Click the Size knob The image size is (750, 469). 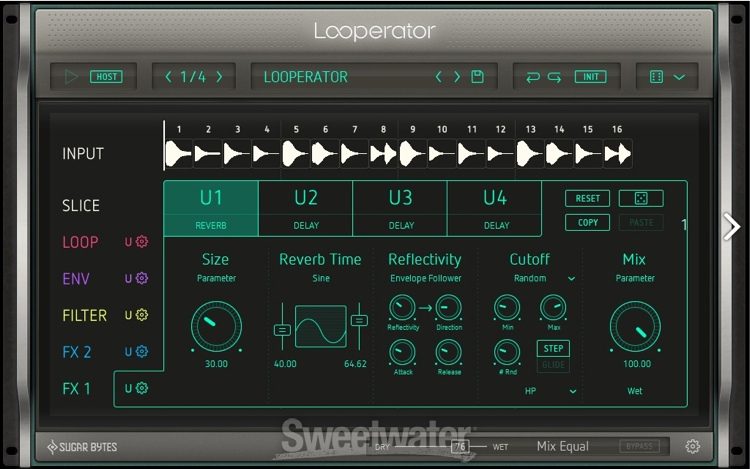pyautogui.click(x=216, y=327)
